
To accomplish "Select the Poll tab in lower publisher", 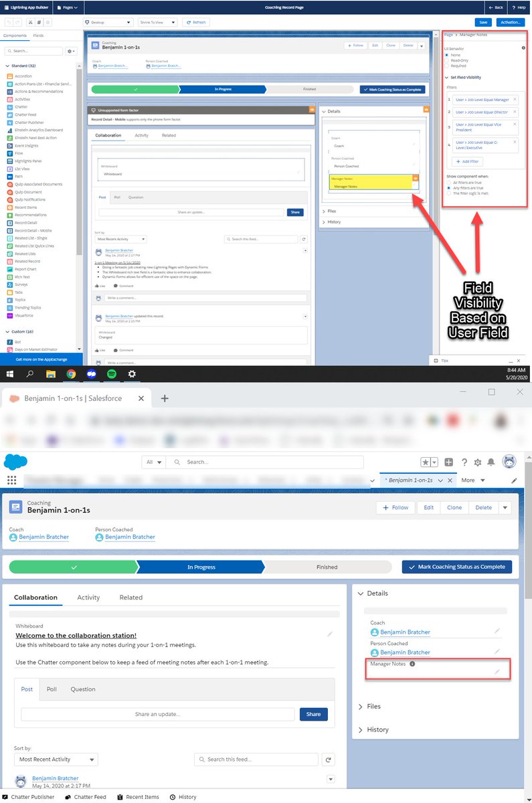I will tap(52, 689).
